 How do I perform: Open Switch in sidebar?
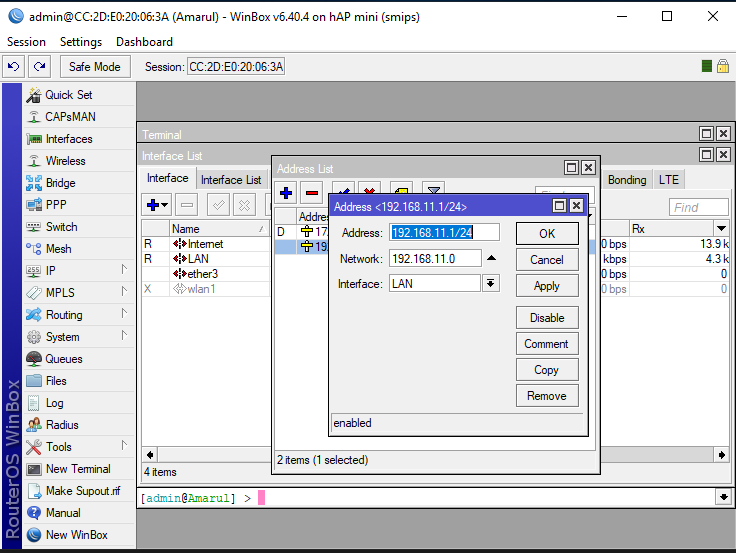click(x=79, y=227)
